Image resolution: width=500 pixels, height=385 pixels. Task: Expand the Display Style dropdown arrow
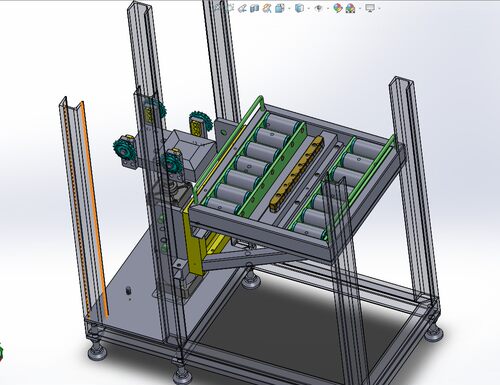pos(309,8)
